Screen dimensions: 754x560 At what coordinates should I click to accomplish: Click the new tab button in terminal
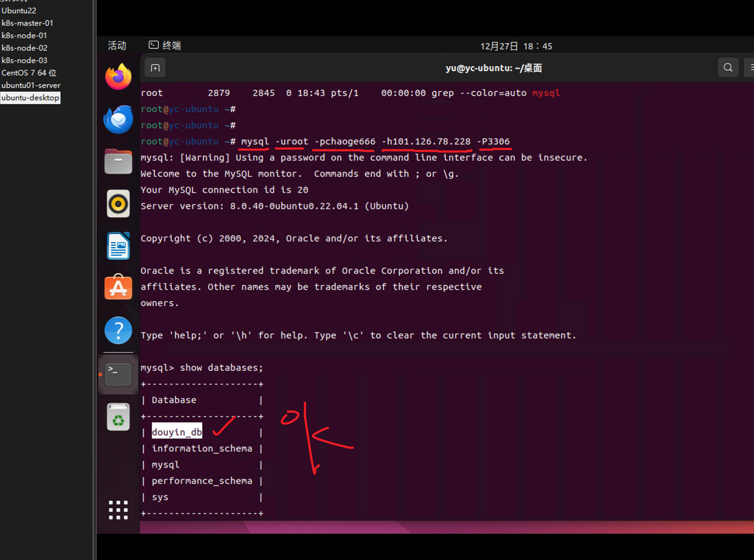pyautogui.click(x=155, y=68)
